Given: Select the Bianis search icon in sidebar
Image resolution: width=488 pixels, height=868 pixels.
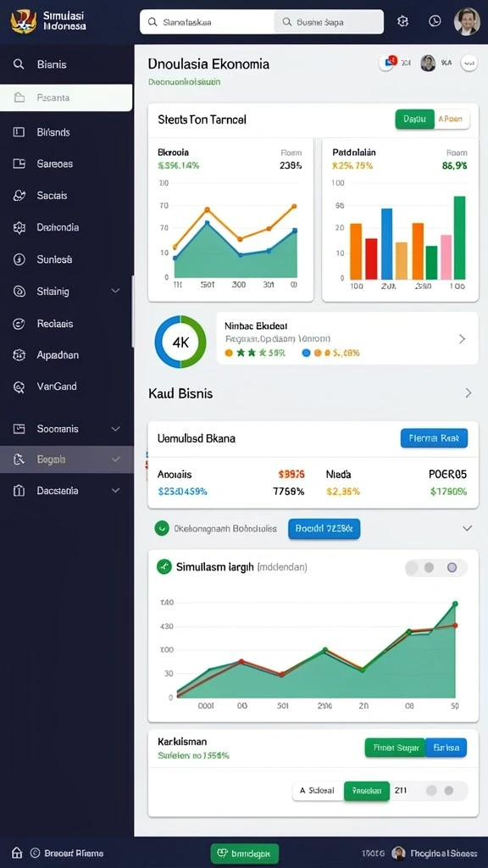Looking at the screenshot, I should tap(19, 64).
